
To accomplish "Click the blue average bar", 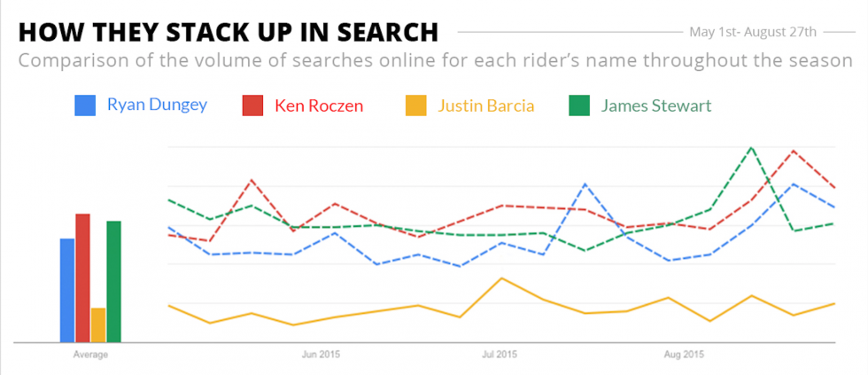I will [67, 290].
